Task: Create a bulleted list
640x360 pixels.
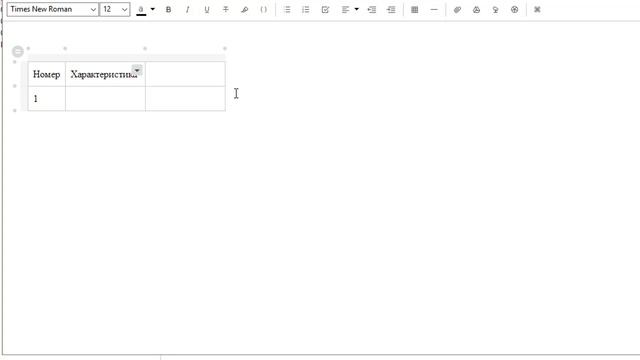Action: tap(287, 9)
